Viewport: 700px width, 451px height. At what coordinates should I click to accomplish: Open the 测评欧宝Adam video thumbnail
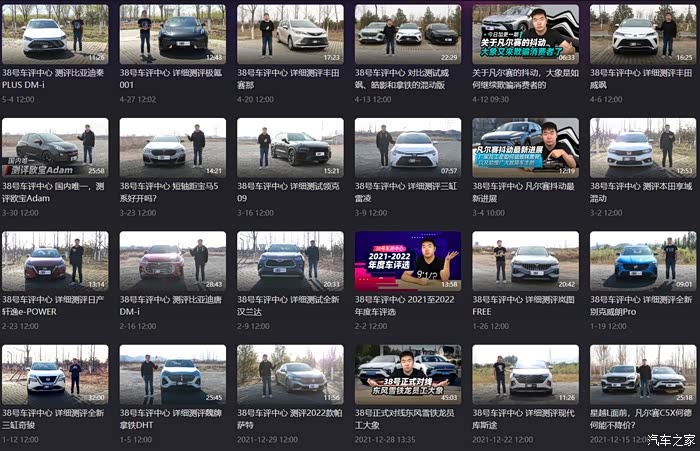point(55,148)
